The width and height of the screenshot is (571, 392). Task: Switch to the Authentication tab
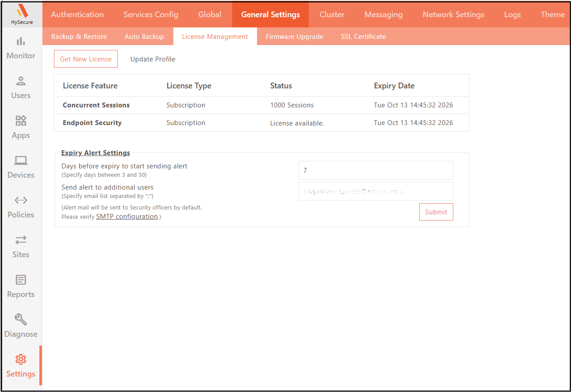[x=77, y=15]
